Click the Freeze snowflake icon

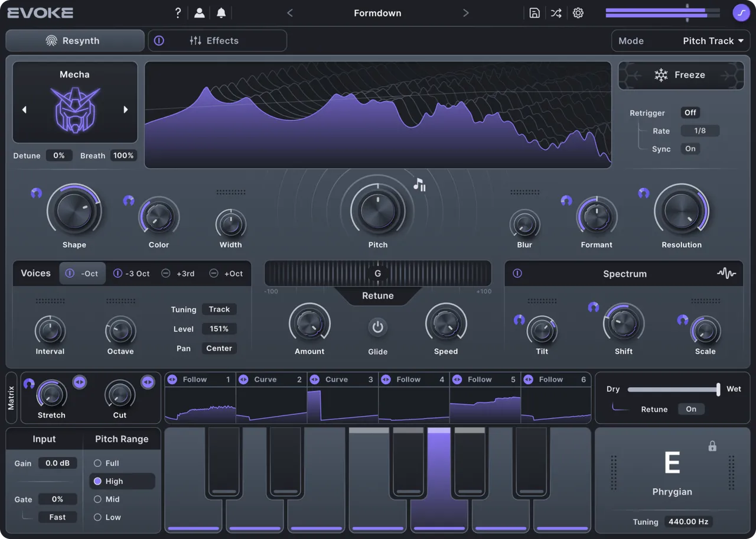click(x=660, y=75)
